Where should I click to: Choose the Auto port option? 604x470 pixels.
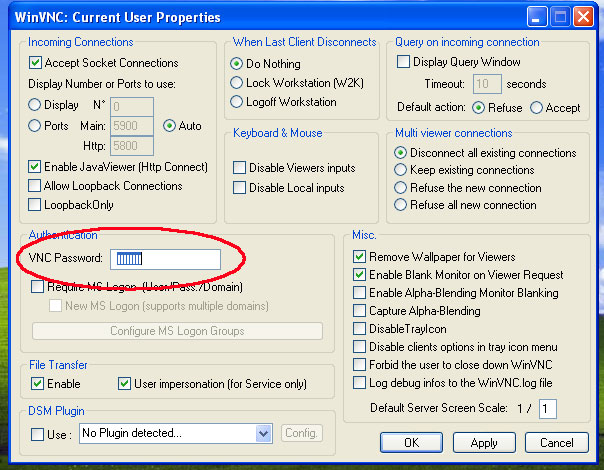pos(169,126)
